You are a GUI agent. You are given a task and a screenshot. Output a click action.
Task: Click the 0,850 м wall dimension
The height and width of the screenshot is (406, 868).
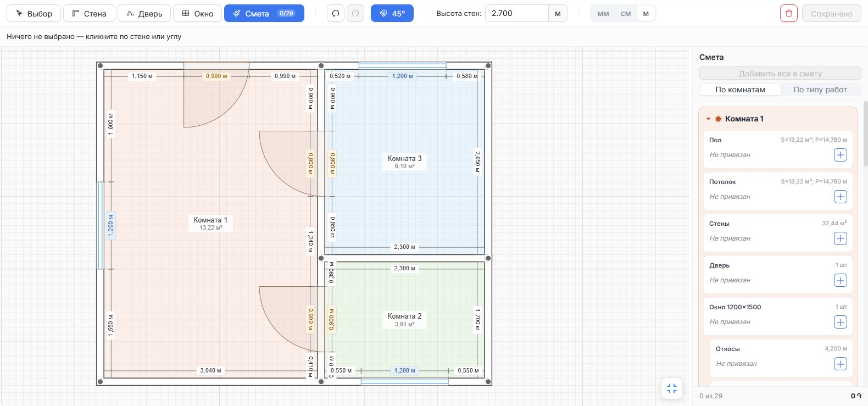point(332,227)
